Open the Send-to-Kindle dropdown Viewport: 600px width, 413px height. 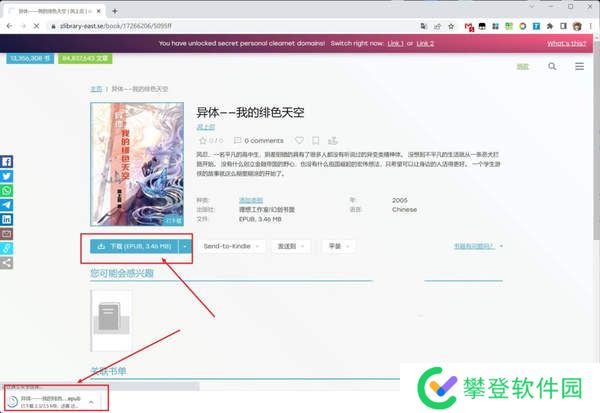(231, 246)
